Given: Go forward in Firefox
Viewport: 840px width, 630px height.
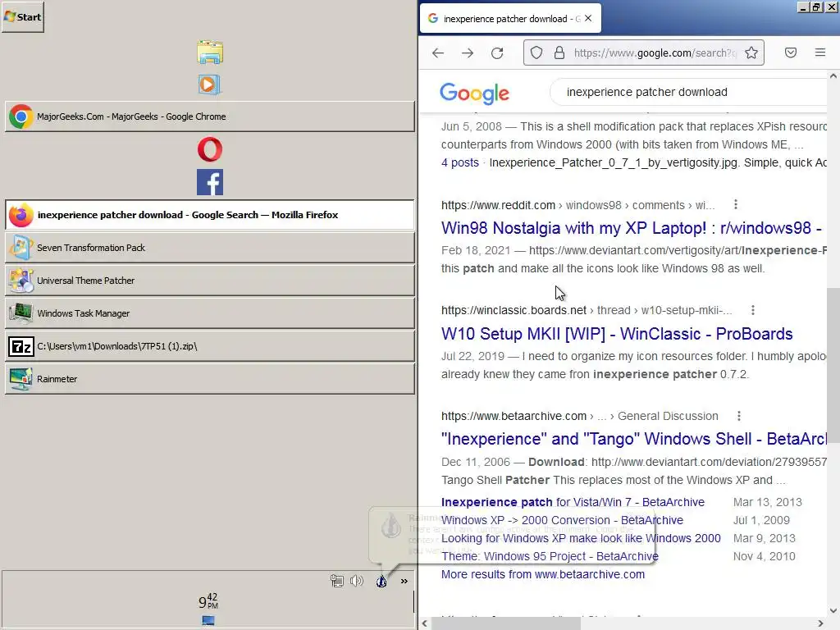Looking at the screenshot, I should click(468, 53).
